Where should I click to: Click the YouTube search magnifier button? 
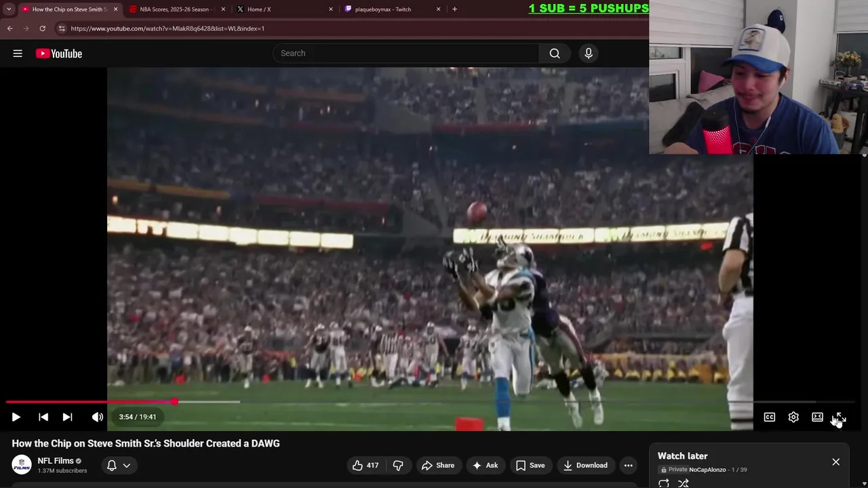[555, 54]
